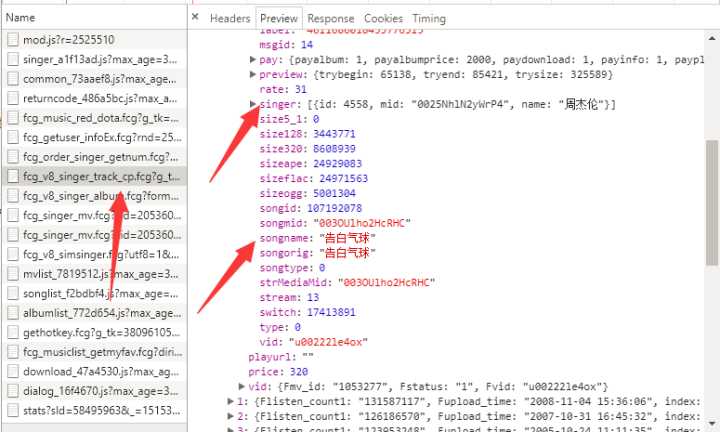
Task: Click file icon of songlist_f2bdbf4.js request
Action: click(13, 293)
